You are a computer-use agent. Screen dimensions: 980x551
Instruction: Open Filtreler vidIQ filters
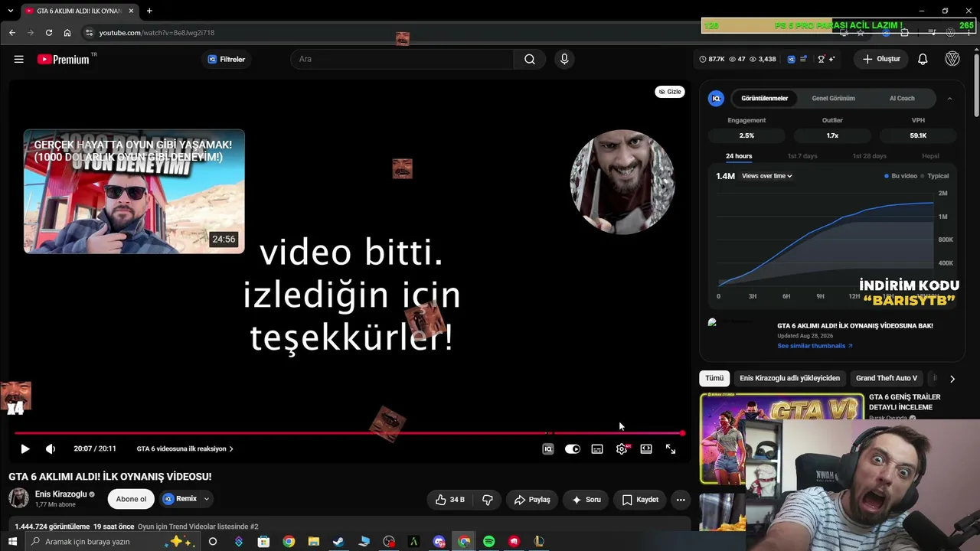[x=227, y=59]
